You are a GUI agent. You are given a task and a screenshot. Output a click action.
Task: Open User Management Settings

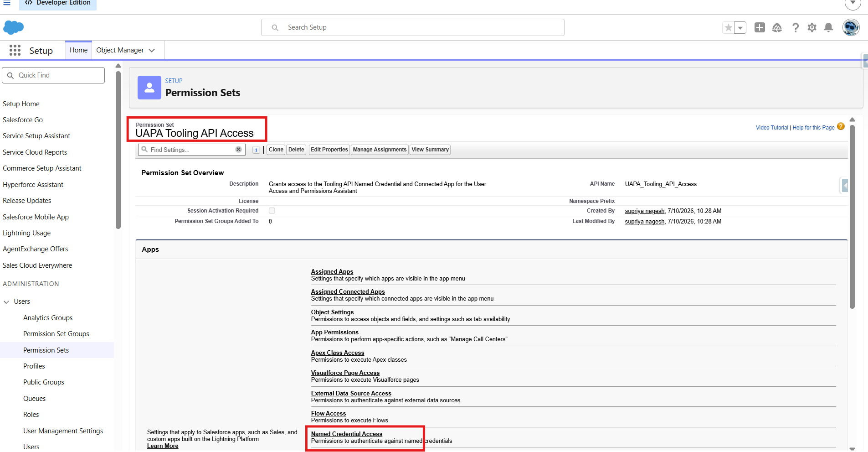[x=63, y=431]
